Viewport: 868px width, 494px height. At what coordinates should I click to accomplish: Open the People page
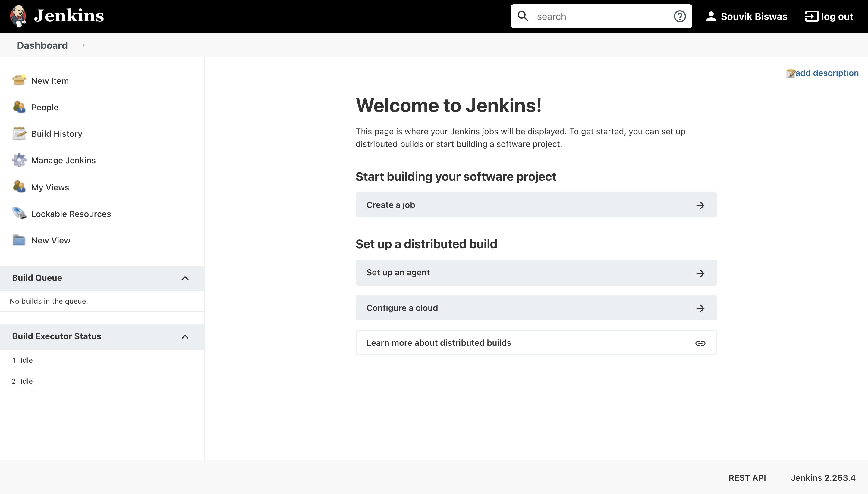click(x=45, y=107)
